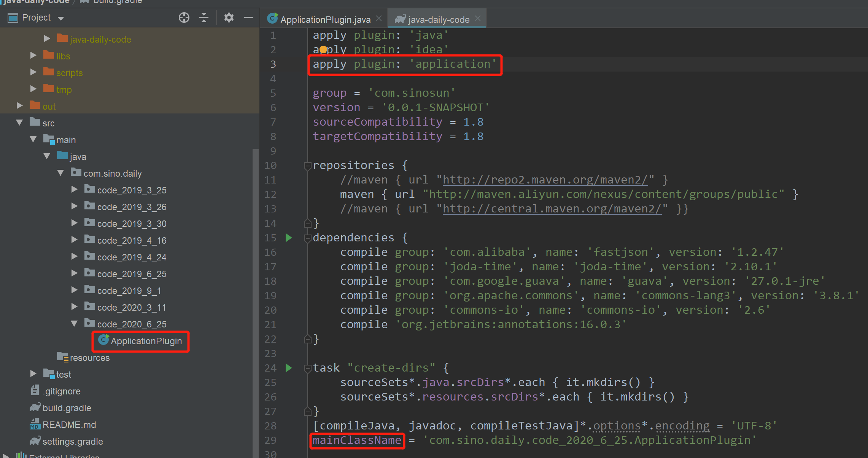Collapse the src folder
The width and height of the screenshot is (868, 458).
pos(19,123)
